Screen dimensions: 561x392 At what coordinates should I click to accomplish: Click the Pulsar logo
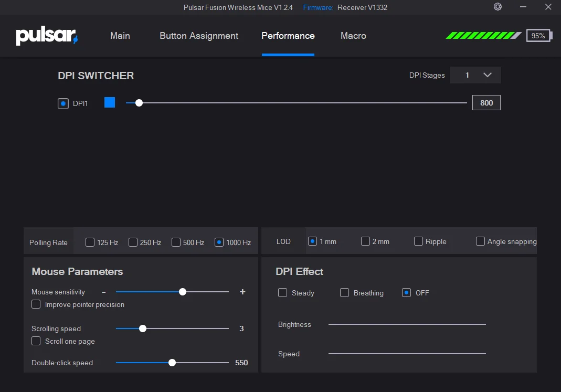(47, 35)
